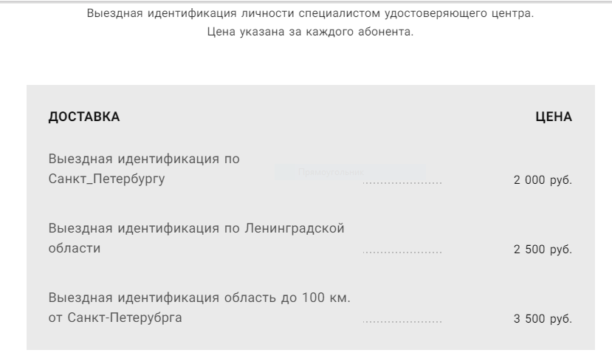Click the 2 500 руб. price

point(543,249)
